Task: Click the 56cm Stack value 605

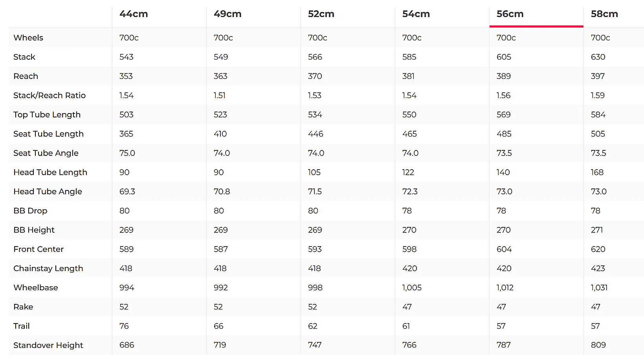Action: (x=504, y=57)
